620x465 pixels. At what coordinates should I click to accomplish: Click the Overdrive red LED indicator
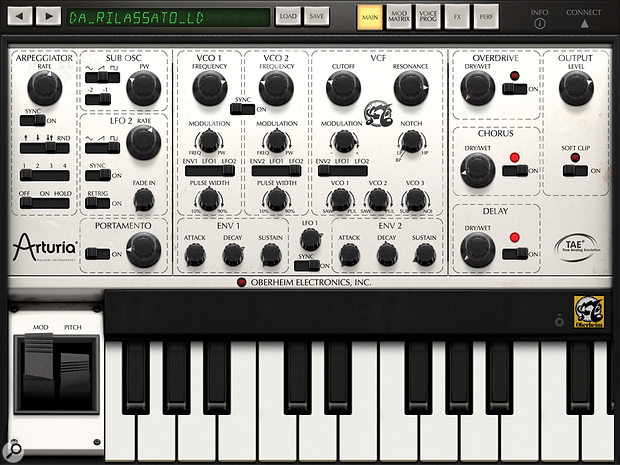coord(514,76)
